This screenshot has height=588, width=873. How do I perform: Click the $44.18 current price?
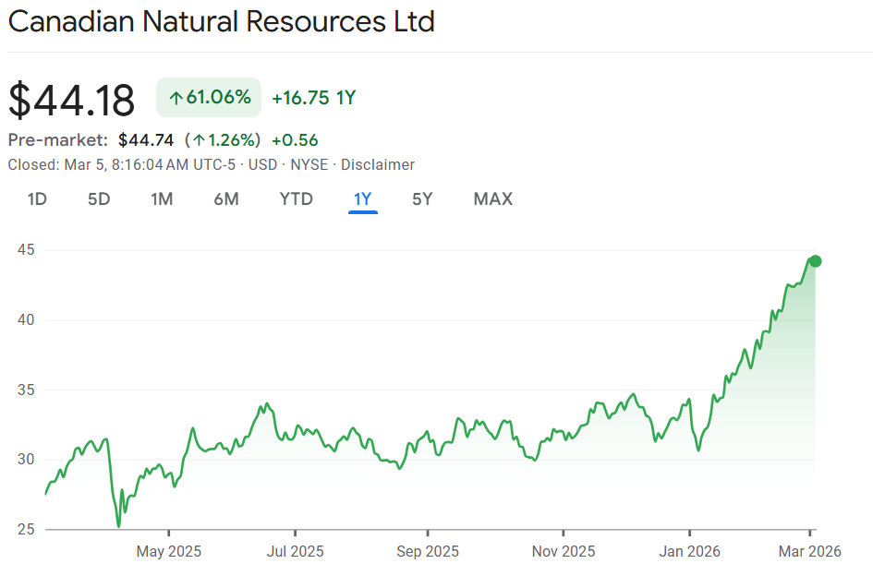tap(72, 100)
